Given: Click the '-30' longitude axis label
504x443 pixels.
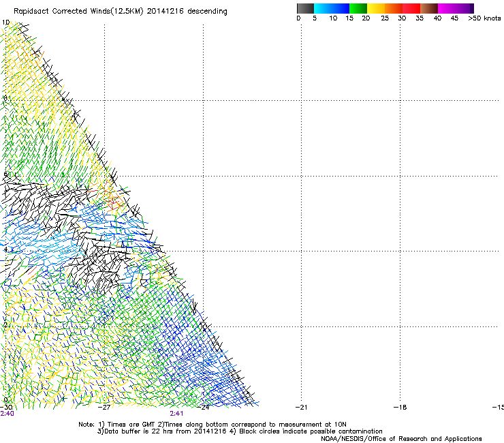Looking at the screenshot, I should [6, 408].
